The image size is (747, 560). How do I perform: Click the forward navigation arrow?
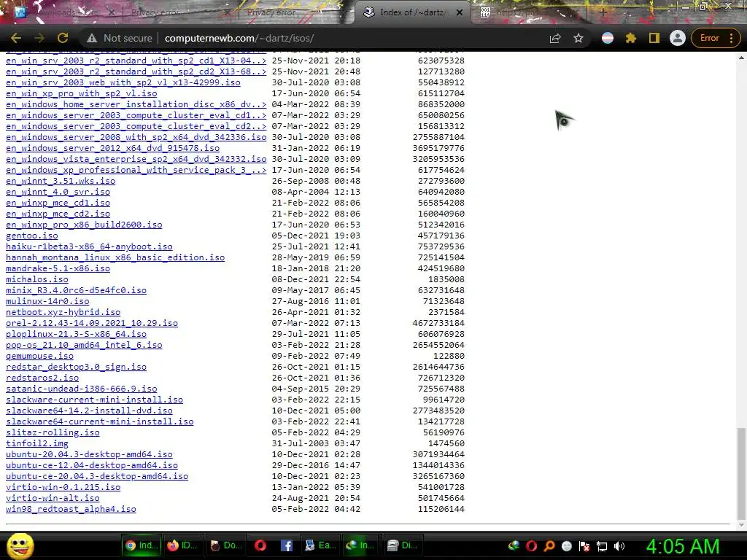[x=39, y=38]
